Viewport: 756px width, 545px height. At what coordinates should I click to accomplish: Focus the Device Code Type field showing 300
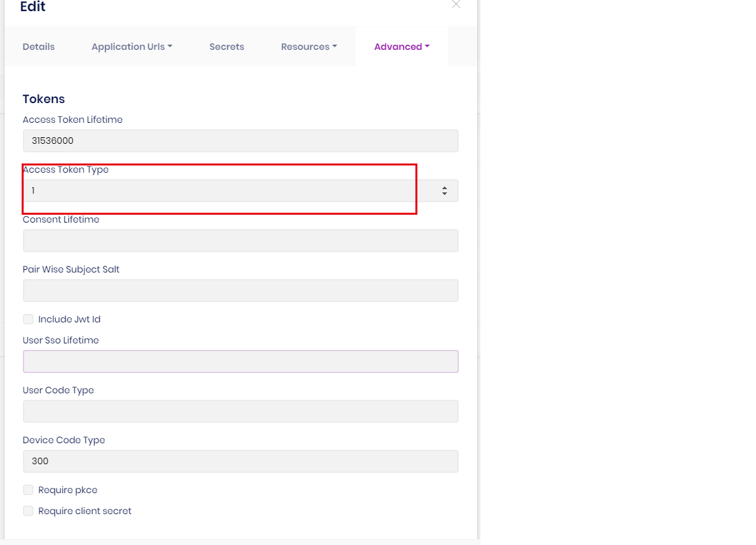pos(240,462)
